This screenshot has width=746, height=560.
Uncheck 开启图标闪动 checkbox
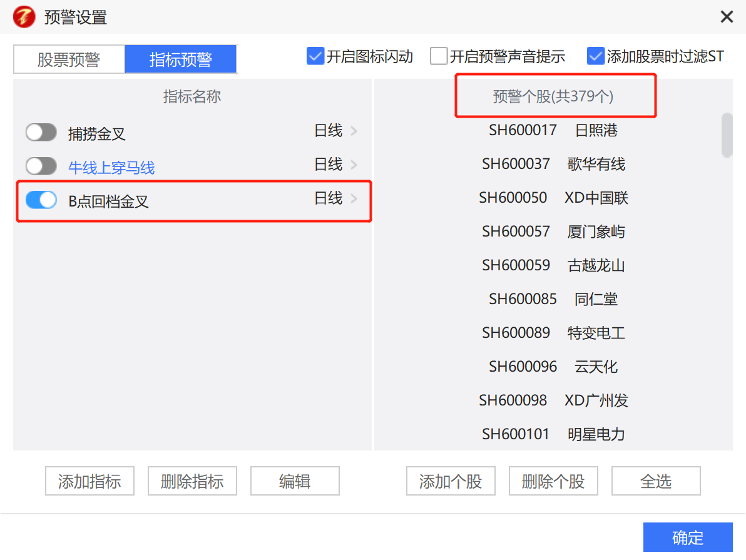[315, 56]
